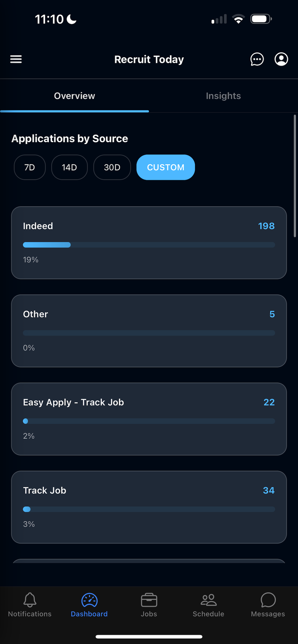
Task: Select the 30D time range
Action: pos(112,167)
